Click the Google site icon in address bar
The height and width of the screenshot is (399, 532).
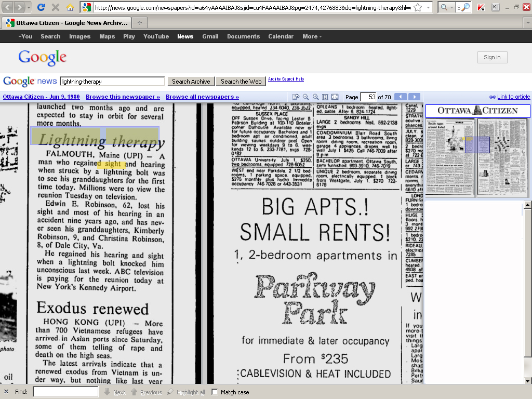87,7
